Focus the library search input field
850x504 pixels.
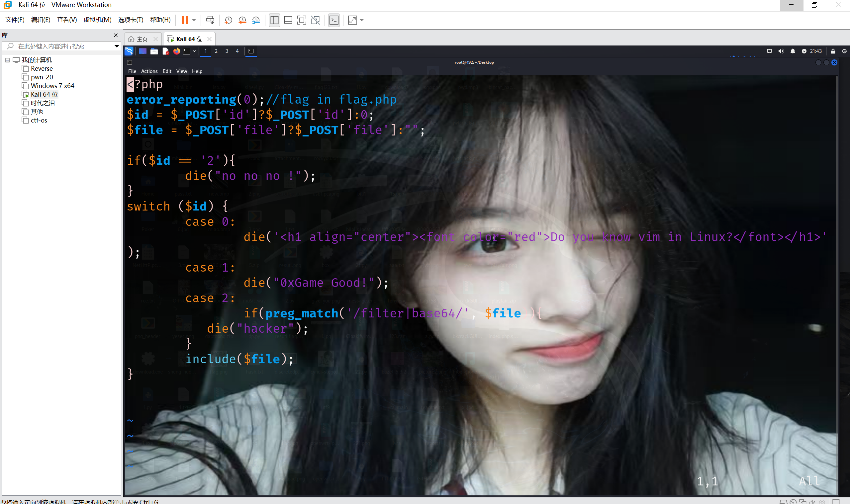(x=60, y=46)
